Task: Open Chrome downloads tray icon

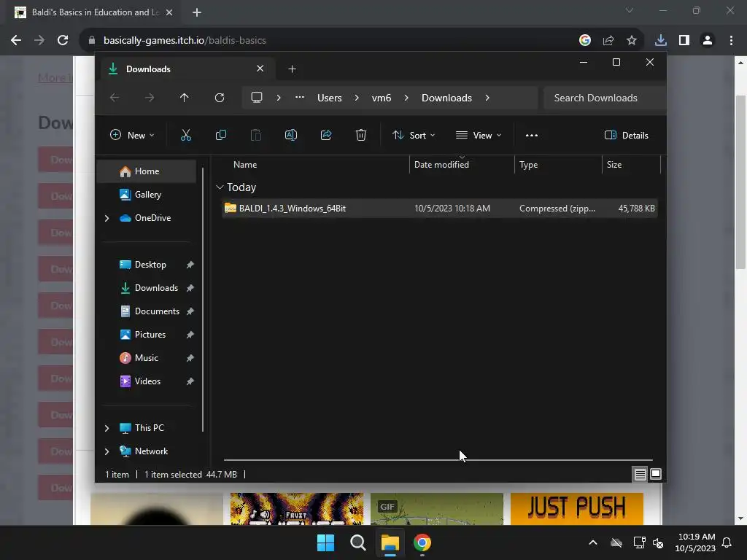Action: click(x=661, y=41)
